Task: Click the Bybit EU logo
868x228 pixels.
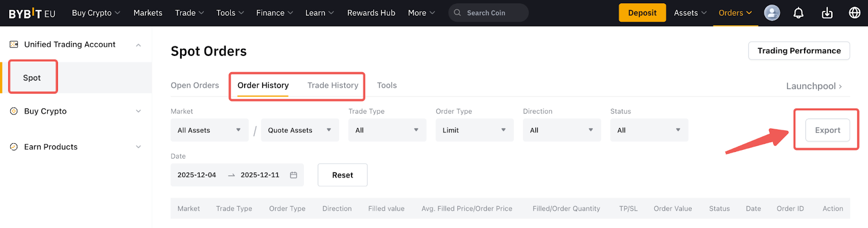Action: coord(32,13)
